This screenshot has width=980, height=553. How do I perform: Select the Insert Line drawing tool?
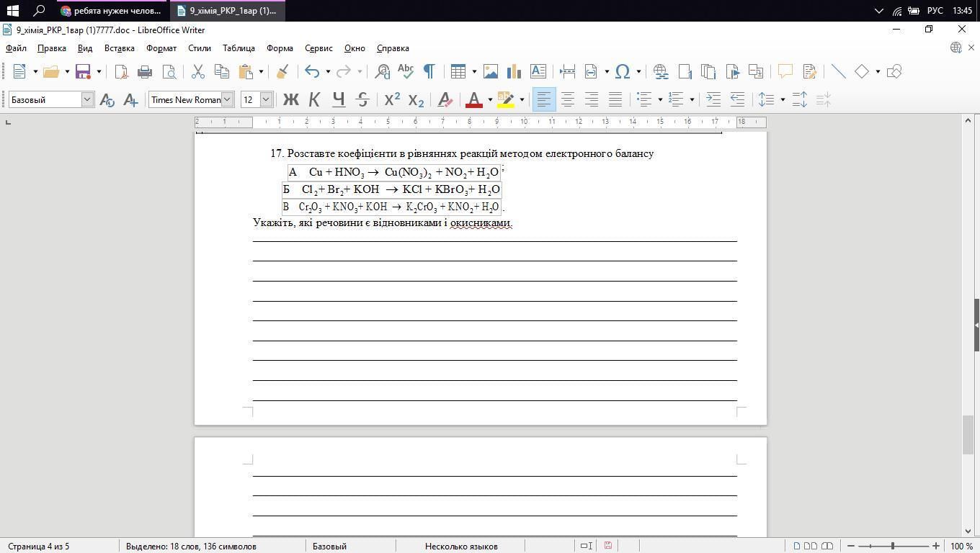(839, 71)
